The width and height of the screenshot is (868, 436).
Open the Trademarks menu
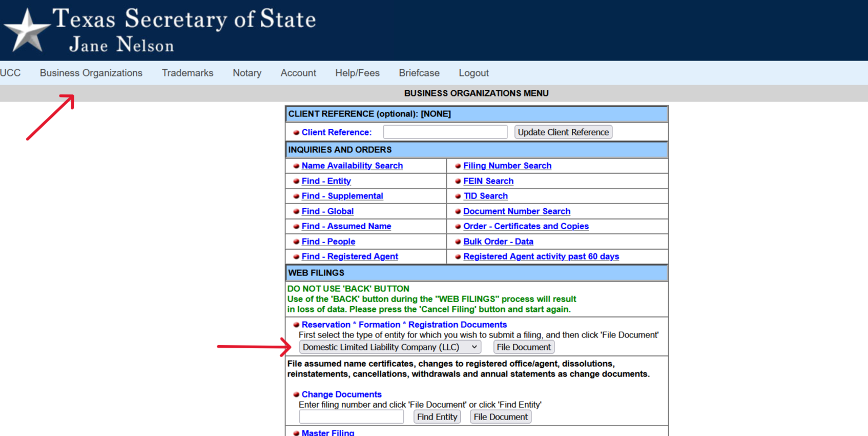[188, 73]
